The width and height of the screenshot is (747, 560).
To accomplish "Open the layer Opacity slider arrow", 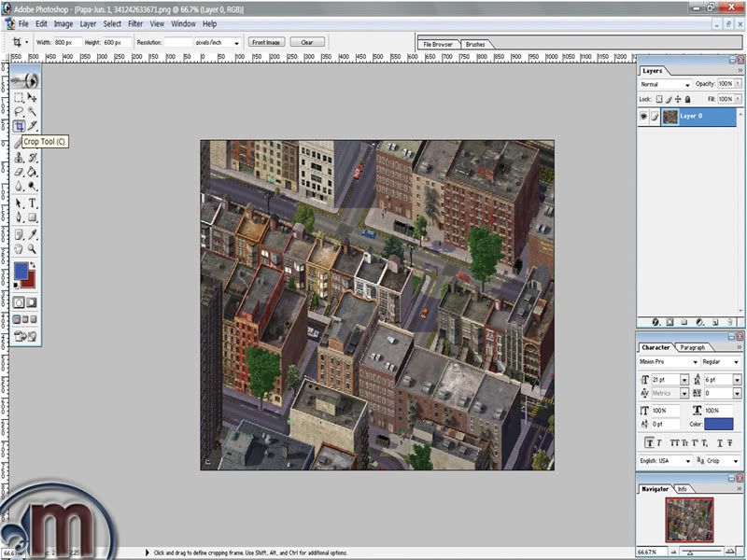I will [738, 84].
